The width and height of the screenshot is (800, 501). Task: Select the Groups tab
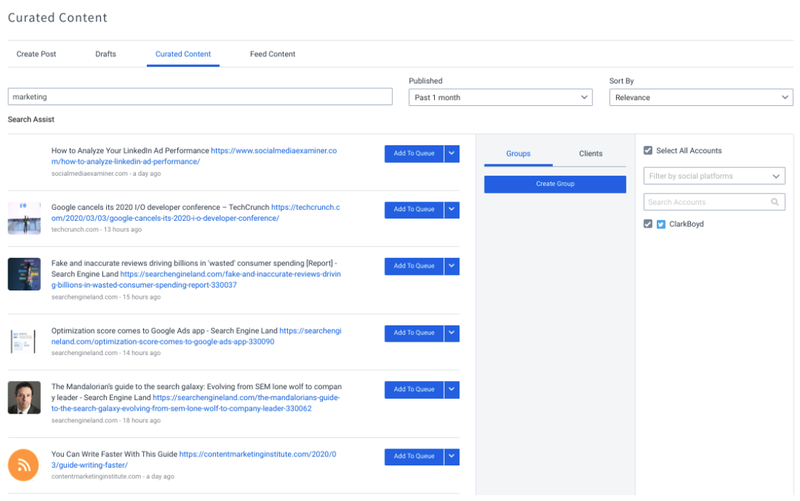[518, 154]
